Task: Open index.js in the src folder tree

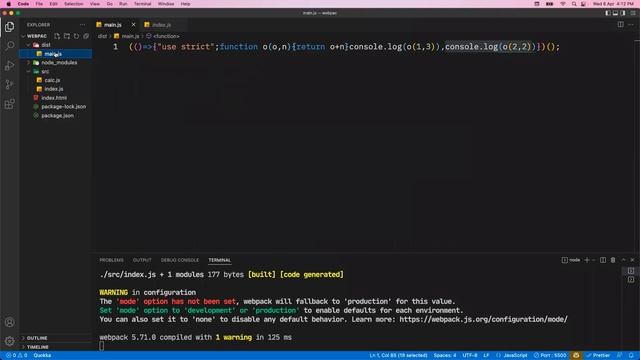Action: point(53,89)
